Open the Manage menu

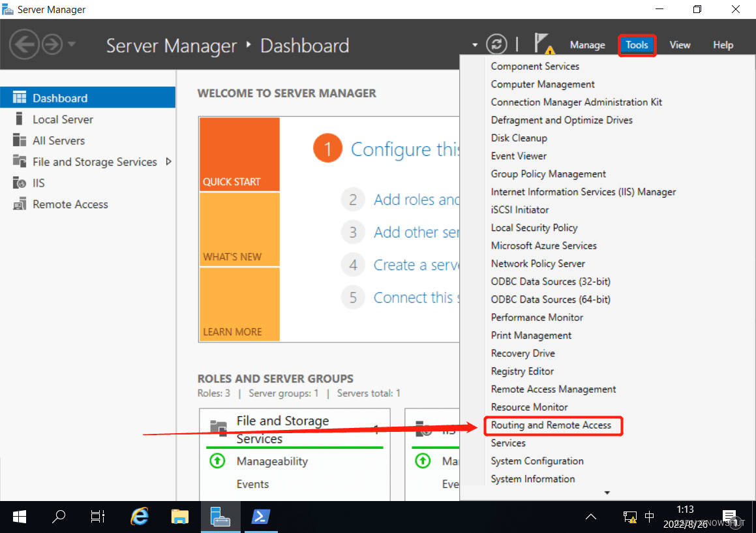(x=587, y=45)
